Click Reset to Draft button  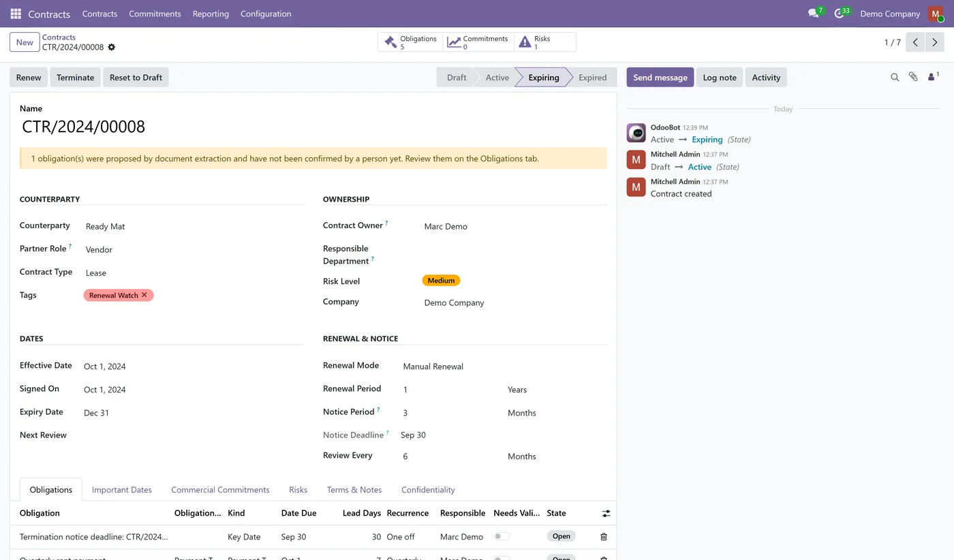coord(136,78)
